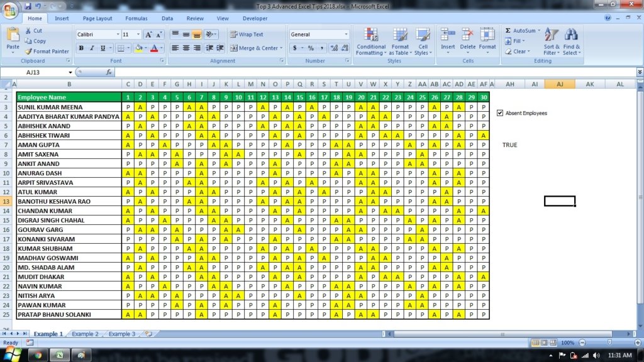Toggle italic formatting

[x=91, y=48]
